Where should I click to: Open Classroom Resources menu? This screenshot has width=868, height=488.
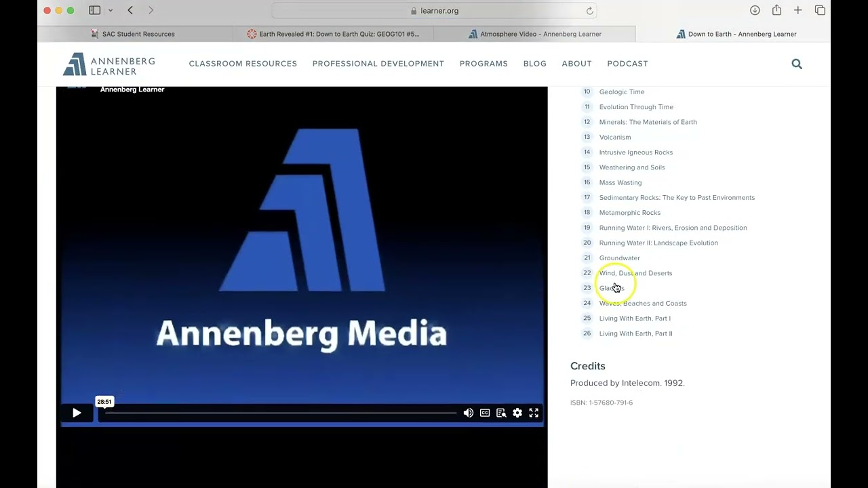243,64
